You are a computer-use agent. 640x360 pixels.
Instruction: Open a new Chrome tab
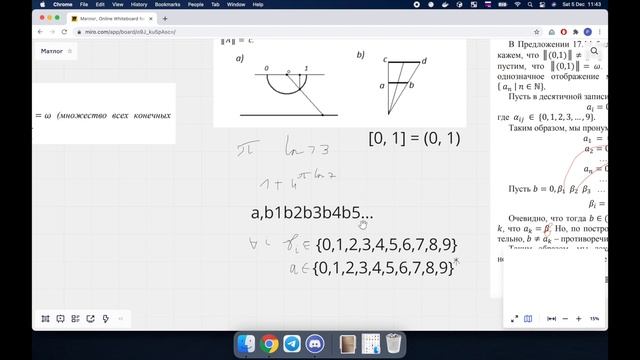165,19
